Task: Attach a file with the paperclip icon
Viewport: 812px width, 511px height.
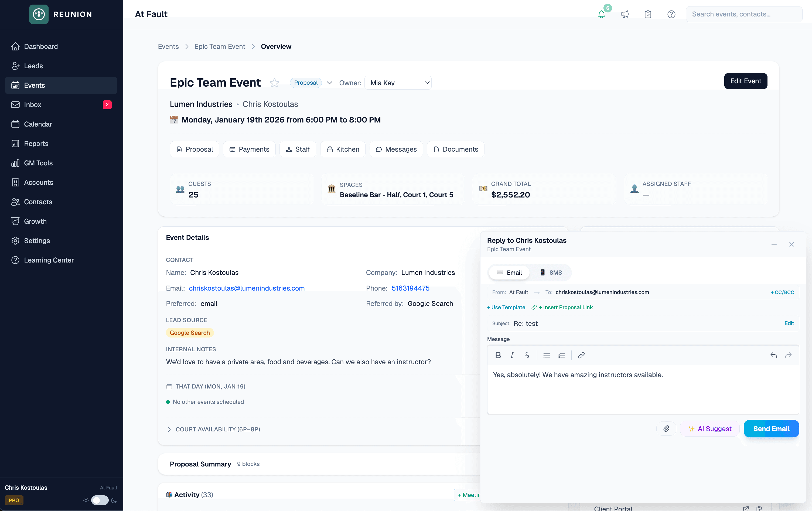Action: point(666,428)
